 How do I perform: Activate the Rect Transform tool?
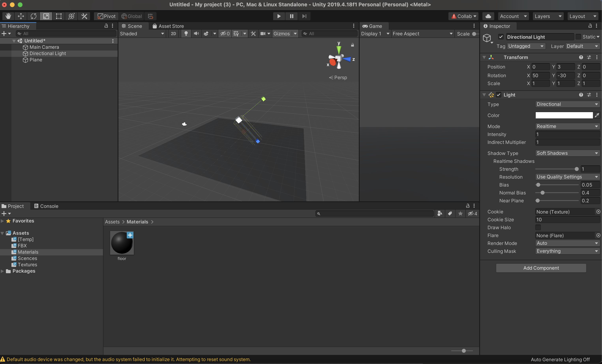coord(59,16)
